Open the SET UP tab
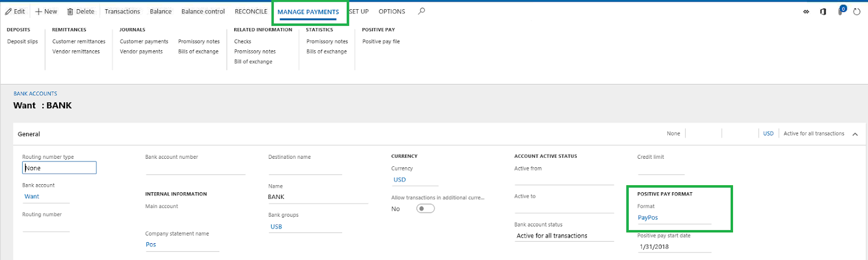This screenshot has width=868, height=260. click(359, 11)
